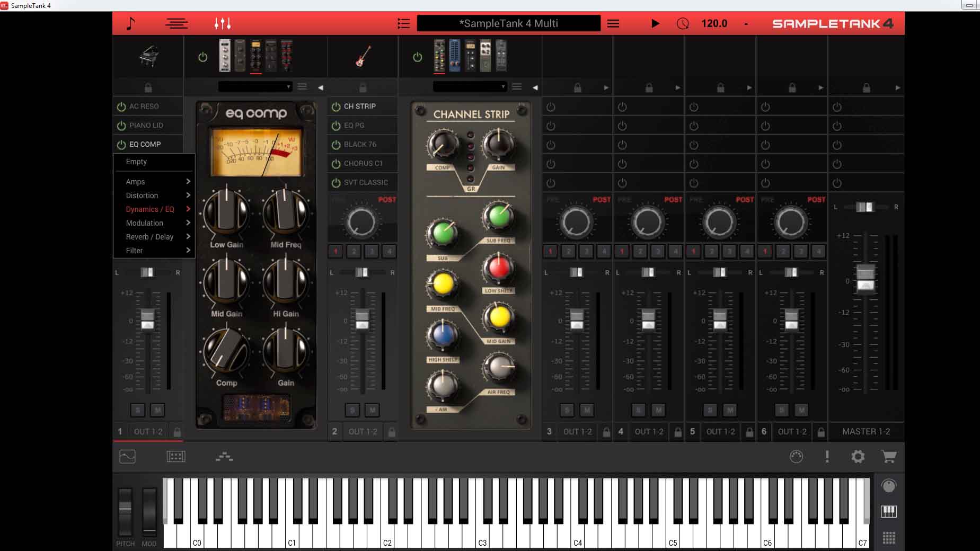980x551 pixels.
Task: Choose Empty from the effects menu
Action: pos(136,162)
